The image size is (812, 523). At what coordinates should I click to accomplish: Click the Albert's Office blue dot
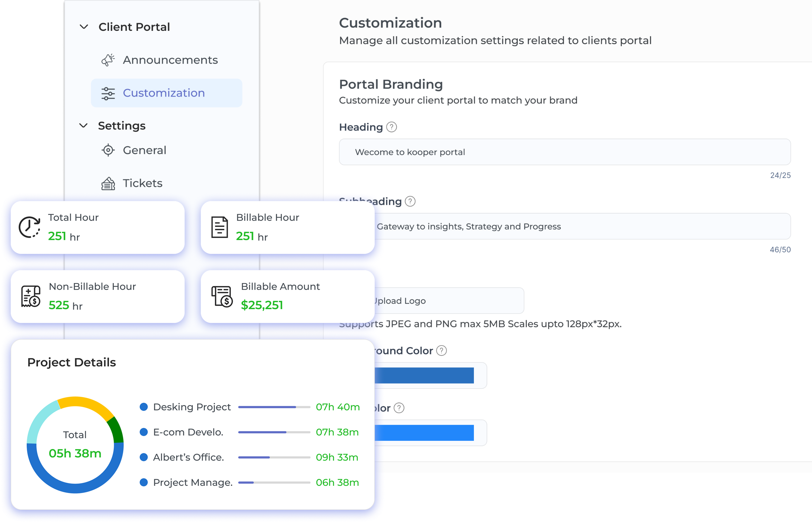[144, 457]
